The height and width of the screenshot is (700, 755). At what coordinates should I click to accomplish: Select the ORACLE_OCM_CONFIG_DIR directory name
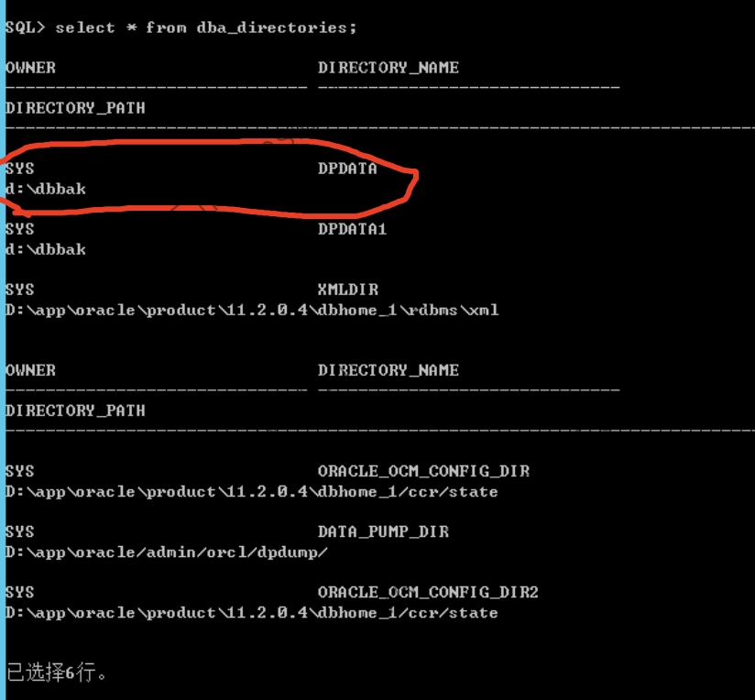click(423, 471)
